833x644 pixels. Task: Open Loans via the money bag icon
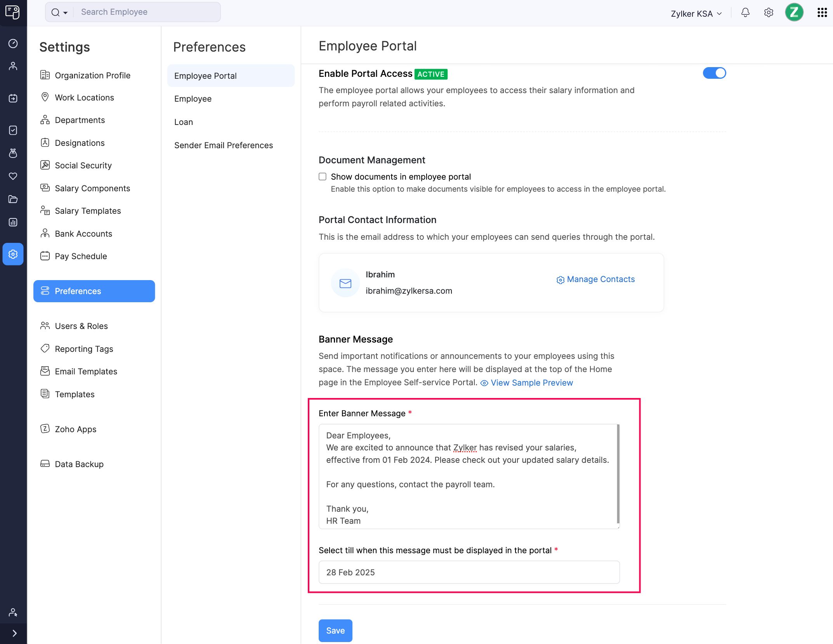pyautogui.click(x=13, y=153)
